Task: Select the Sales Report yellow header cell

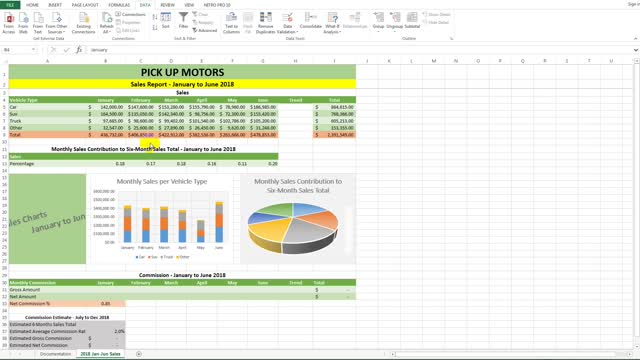Action: tap(182, 84)
